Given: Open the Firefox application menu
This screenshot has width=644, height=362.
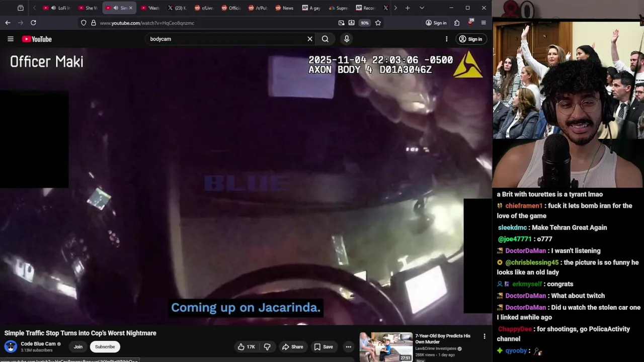Looking at the screenshot, I should coord(484,23).
